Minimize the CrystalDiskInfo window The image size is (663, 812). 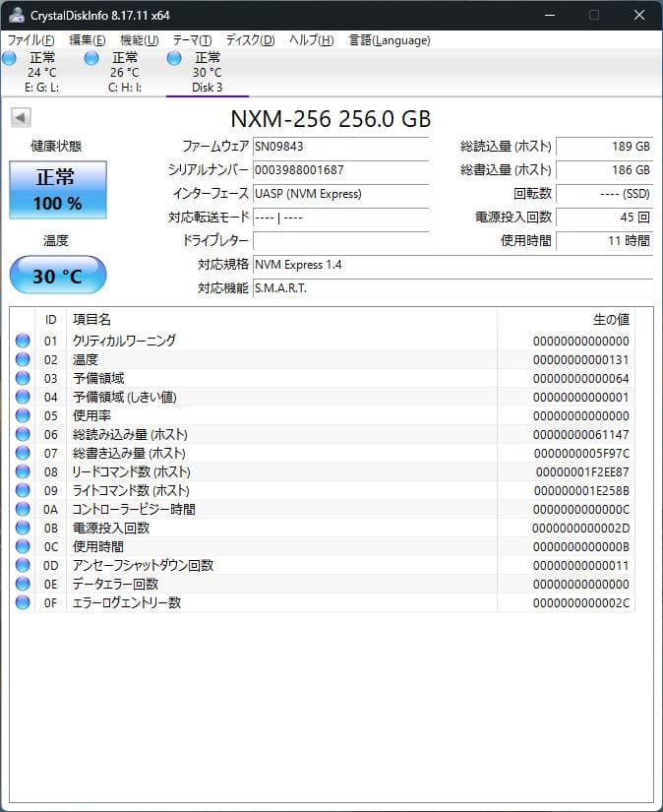(550, 15)
